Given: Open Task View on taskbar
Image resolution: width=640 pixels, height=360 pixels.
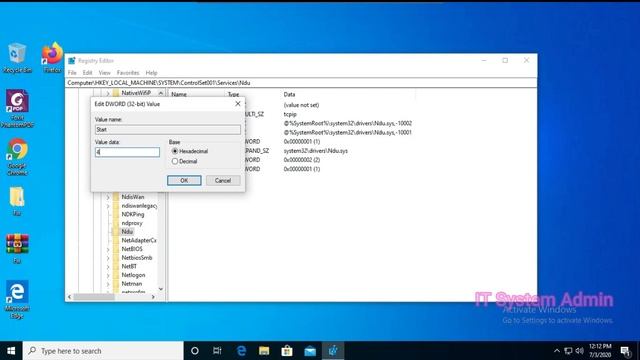Looking at the screenshot, I should (217, 351).
